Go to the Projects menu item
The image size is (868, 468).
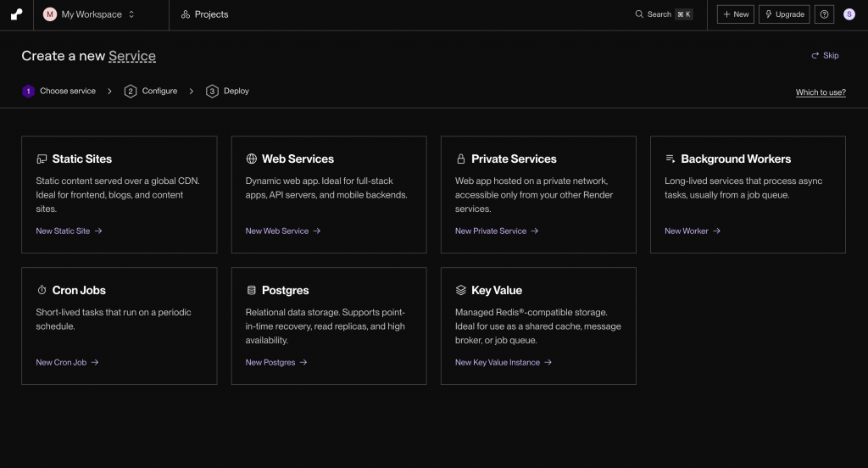coord(204,14)
